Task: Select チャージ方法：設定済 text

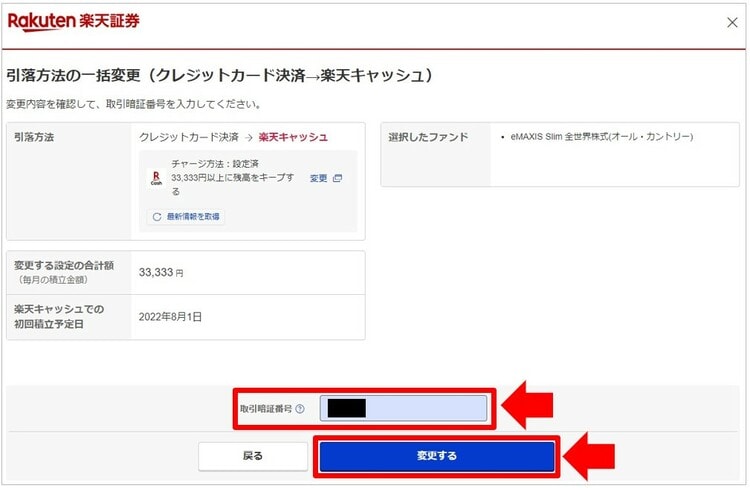Action: click(215, 164)
